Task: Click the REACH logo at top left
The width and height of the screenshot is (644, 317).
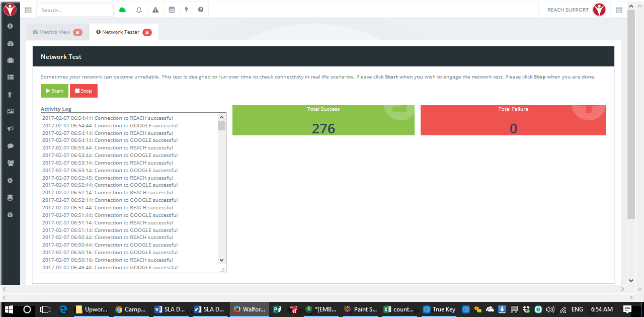Action: point(10,10)
